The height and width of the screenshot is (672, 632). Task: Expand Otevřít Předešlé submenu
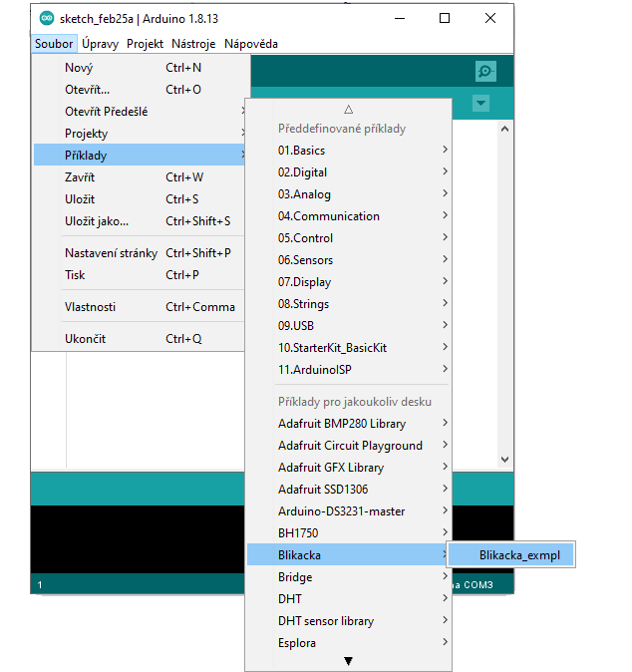tap(139, 112)
